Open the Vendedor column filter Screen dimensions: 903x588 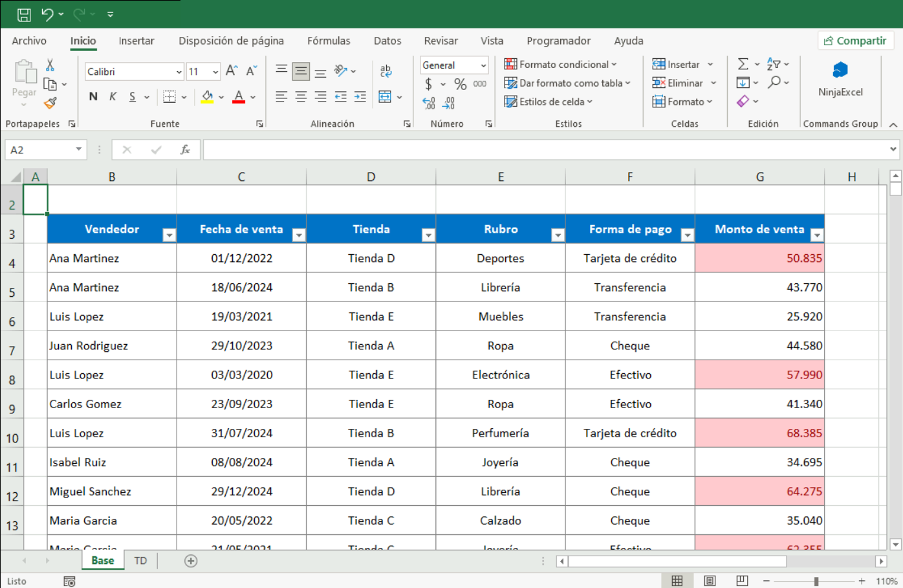[169, 235]
